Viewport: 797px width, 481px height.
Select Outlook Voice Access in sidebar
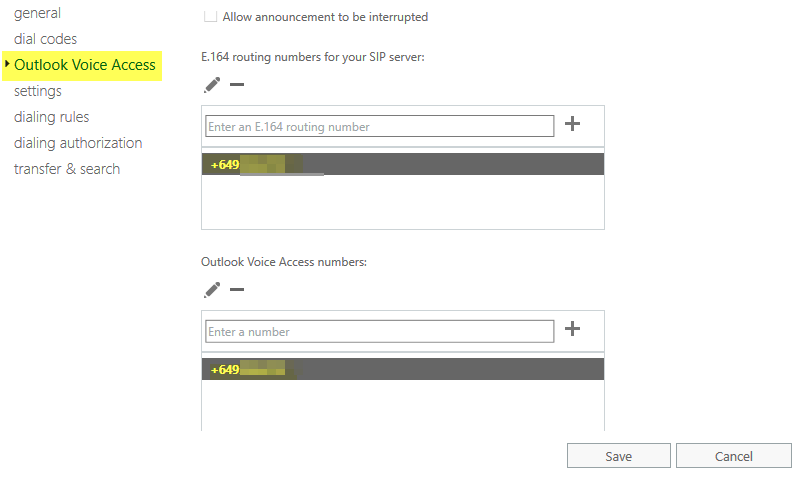coord(85,65)
